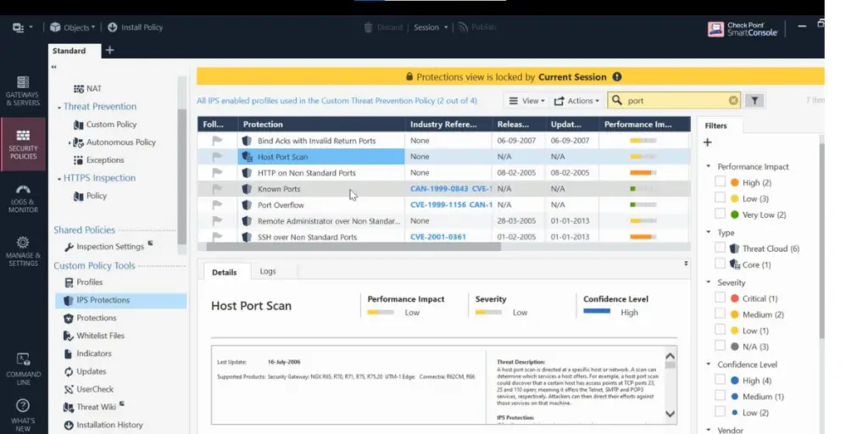Open Logs & Monitor sidebar icon
This screenshot has height=434, width=868.
click(x=23, y=197)
